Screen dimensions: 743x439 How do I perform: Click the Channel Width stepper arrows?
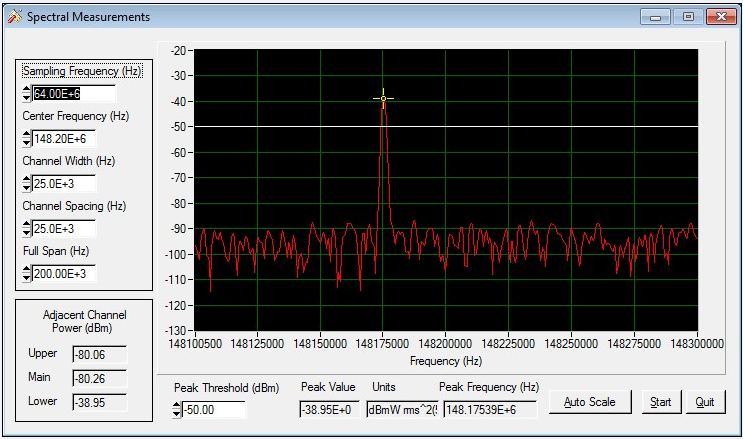[26, 184]
